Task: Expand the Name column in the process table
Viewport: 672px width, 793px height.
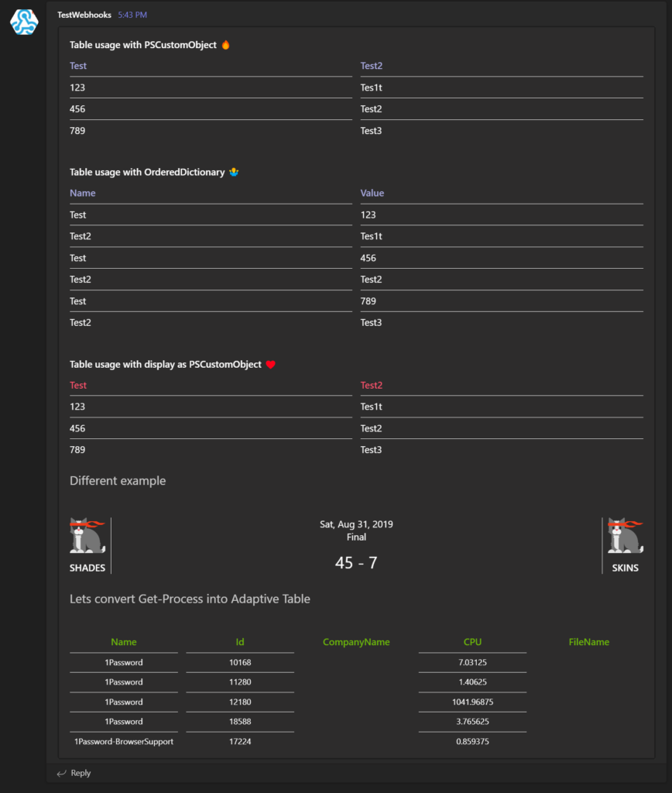Action: tap(123, 642)
